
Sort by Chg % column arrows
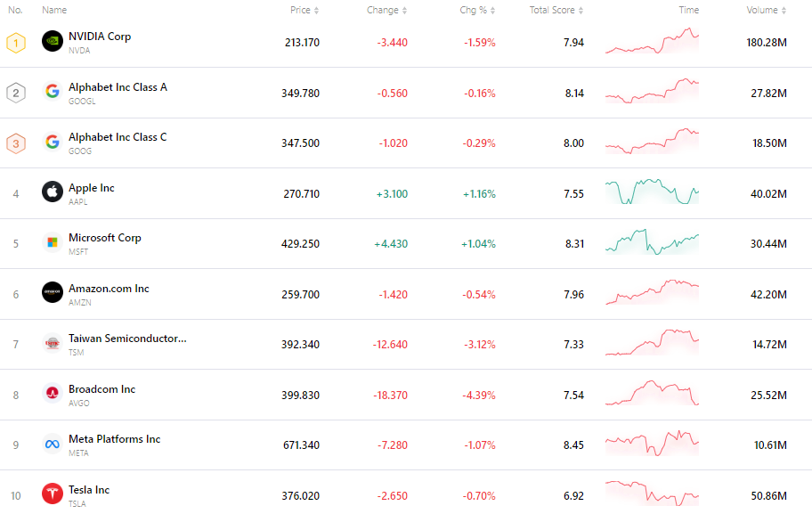493,10
